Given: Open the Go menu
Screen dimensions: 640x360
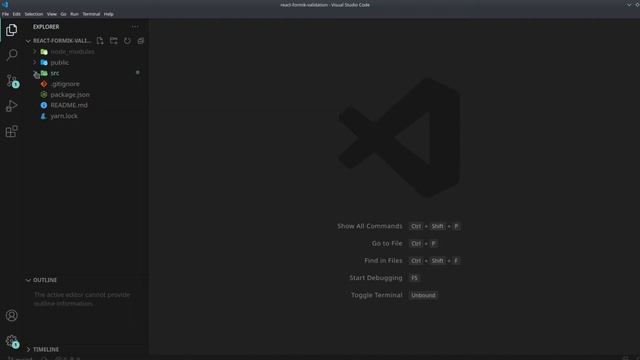Looking at the screenshot, I should tap(63, 14).
